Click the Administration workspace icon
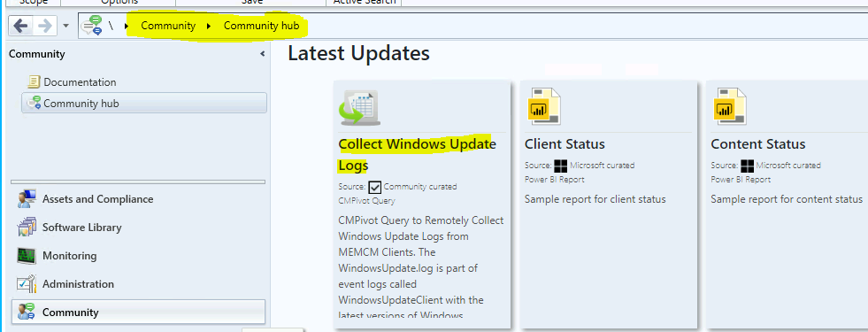The width and height of the screenshot is (868, 332). pyautogui.click(x=27, y=284)
